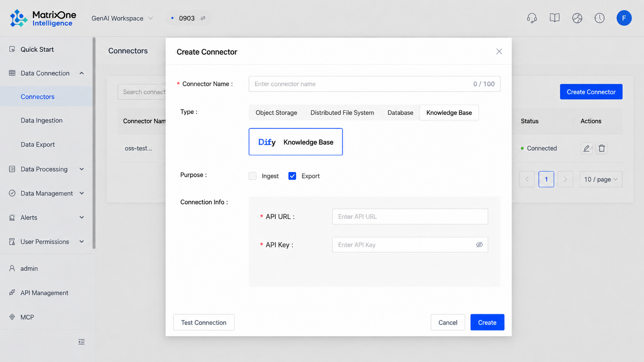Click the Cancel button

pos(448,322)
